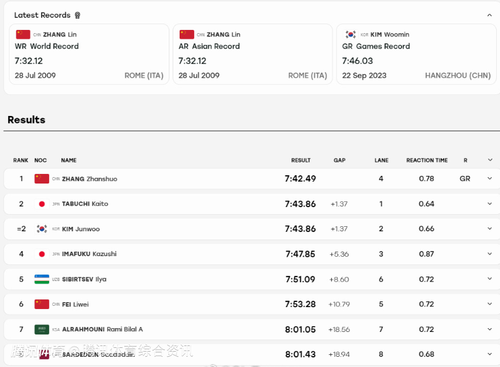Click the REACTION TIME column header
This screenshot has width=500, height=367.
coord(427,160)
